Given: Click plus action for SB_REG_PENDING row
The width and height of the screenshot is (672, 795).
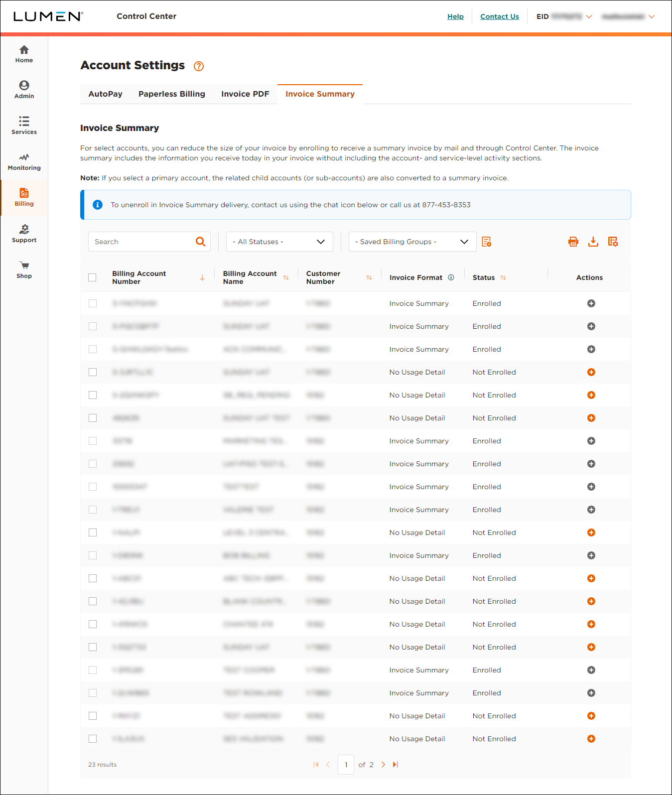Looking at the screenshot, I should 591,395.
